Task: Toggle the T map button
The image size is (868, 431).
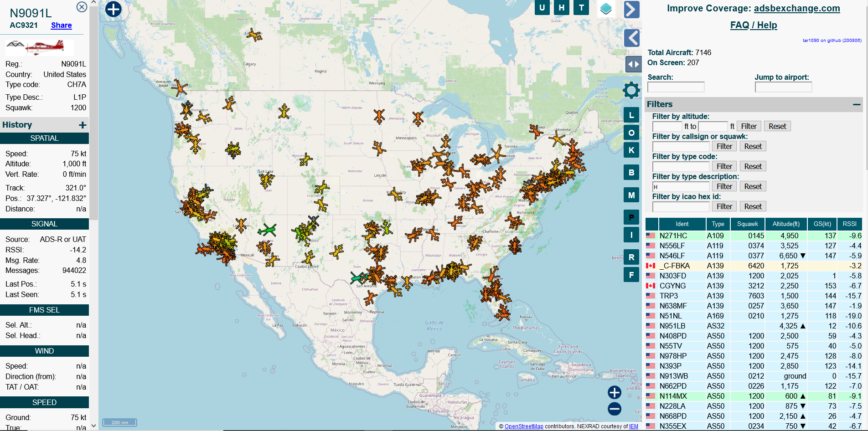Action: pos(581,8)
